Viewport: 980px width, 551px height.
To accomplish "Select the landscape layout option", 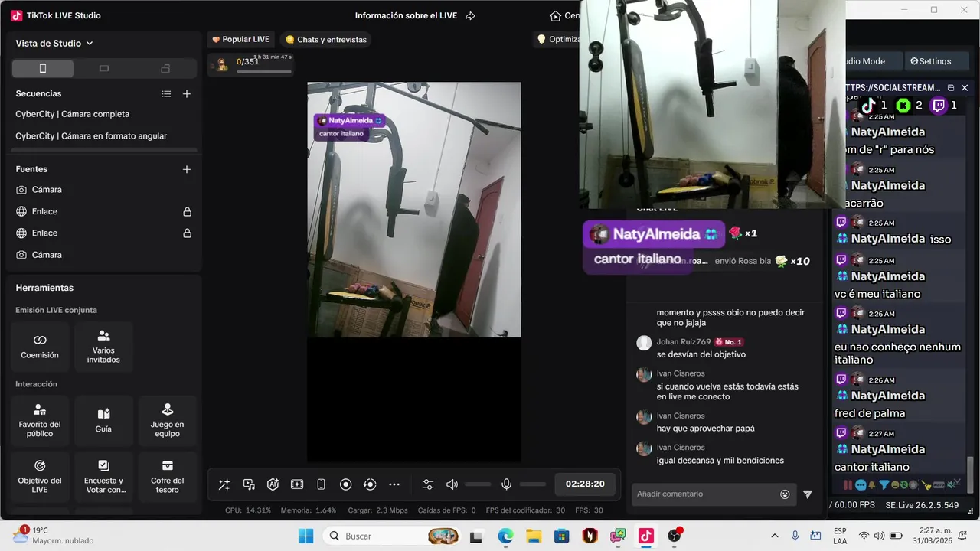I will coord(104,69).
